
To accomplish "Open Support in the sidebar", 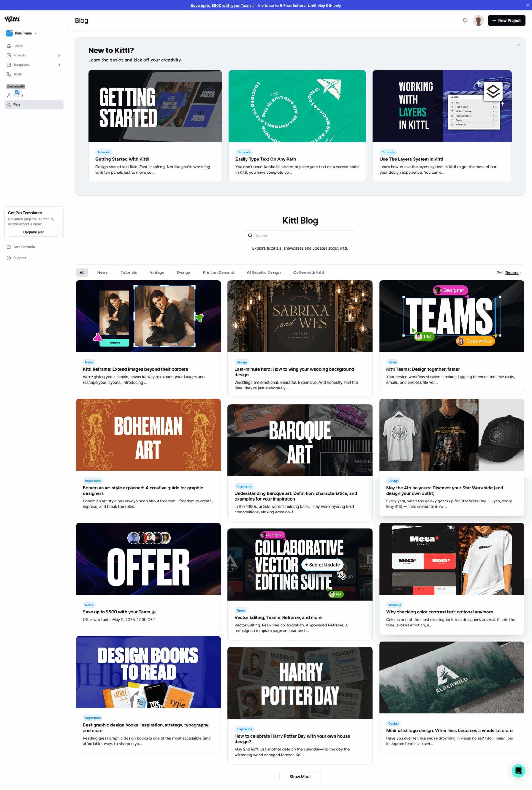I will click(x=19, y=258).
